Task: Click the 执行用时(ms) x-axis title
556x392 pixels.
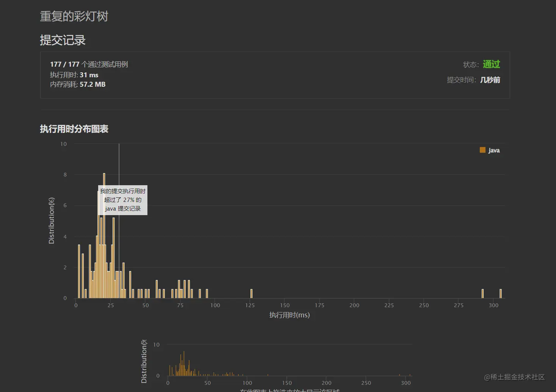Action: click(x=290, y=315)
